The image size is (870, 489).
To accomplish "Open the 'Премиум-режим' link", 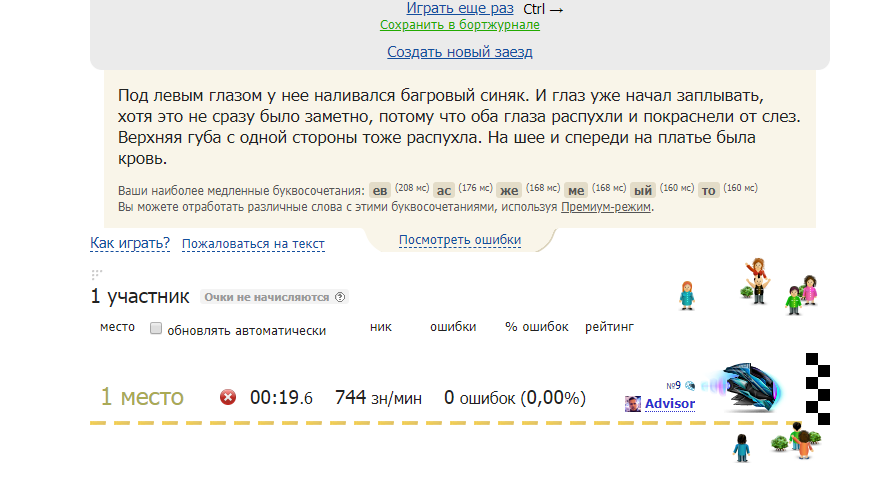I will click(605, 207).
